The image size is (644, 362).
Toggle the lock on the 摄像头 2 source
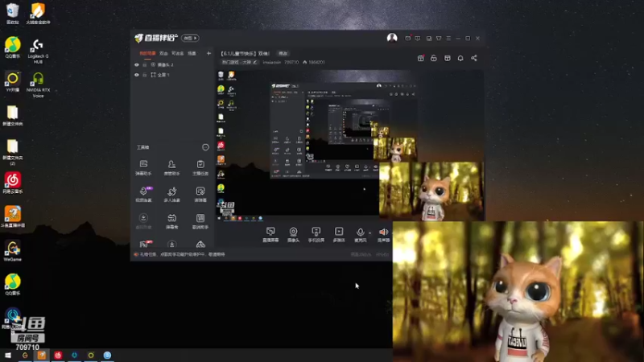point(145,65)
